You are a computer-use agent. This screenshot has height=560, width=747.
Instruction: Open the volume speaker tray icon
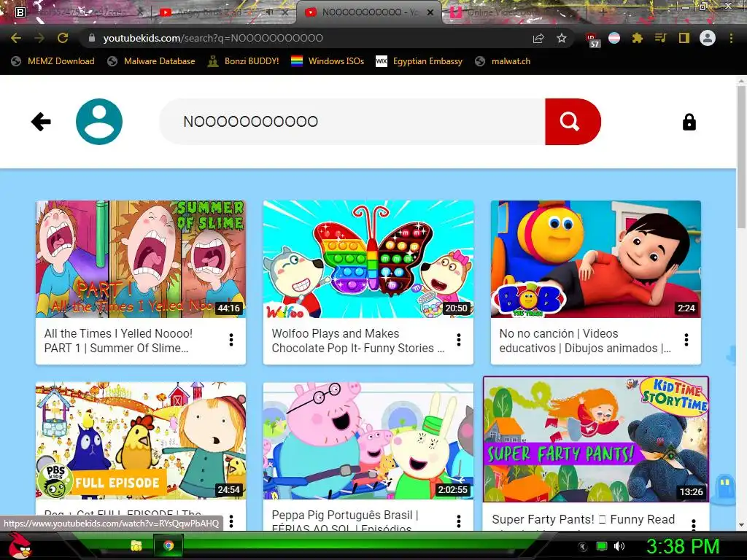click(x=619, y=546)
